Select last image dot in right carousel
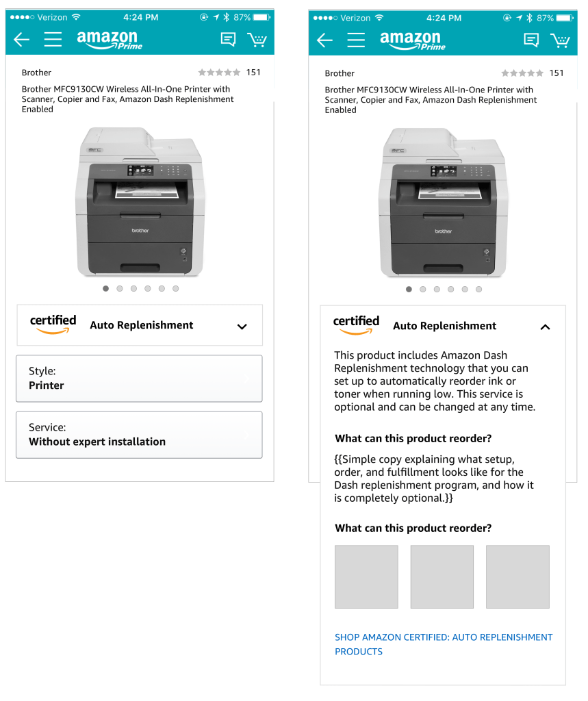Image resolution: width=588 pixels, height=701 pixels. tap(478, 290)
